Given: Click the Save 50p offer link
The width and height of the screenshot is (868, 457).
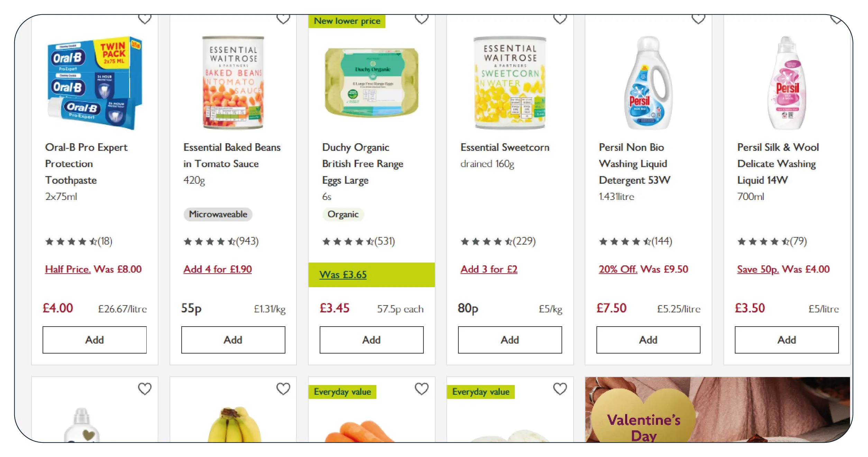Looking at the screenshot, I should tap(758, 269).
